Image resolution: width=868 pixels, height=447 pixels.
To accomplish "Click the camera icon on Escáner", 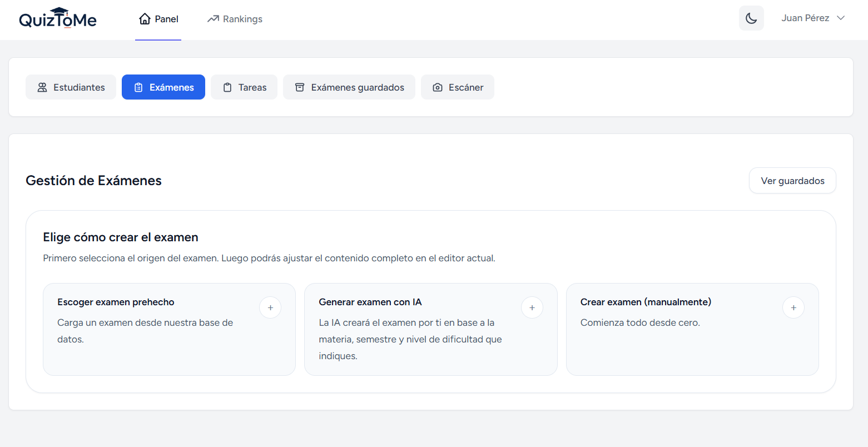I will coord(438,87).
